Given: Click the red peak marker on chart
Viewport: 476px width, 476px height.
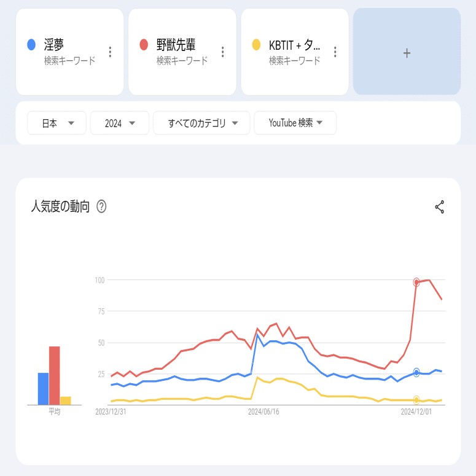Looking at the screenshot, I should (x=416, y=282).
